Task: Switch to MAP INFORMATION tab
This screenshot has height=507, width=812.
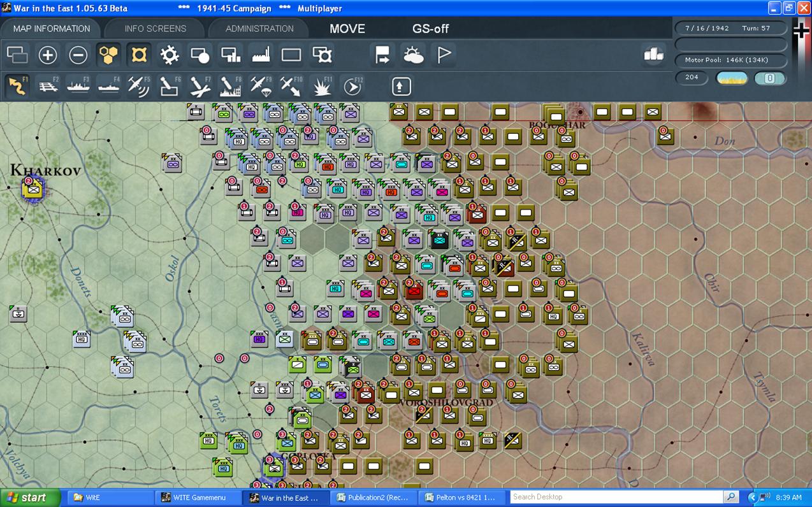Action: (x=52, y=29)
